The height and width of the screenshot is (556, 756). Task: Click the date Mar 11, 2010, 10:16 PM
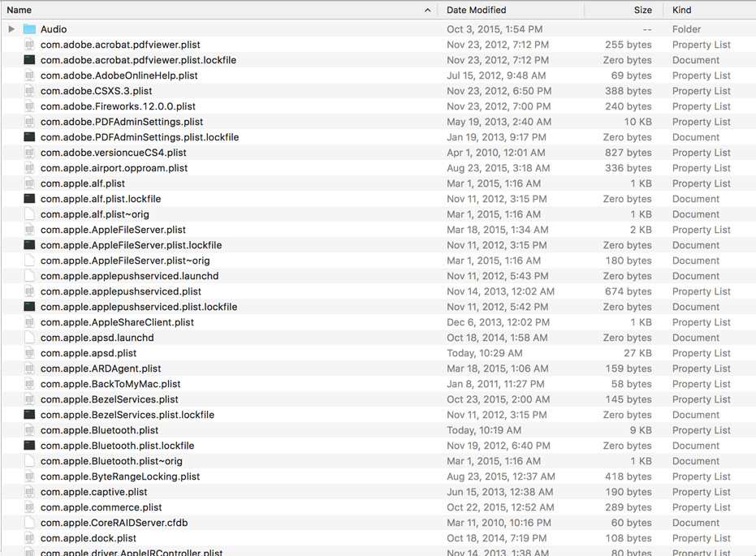499,523
